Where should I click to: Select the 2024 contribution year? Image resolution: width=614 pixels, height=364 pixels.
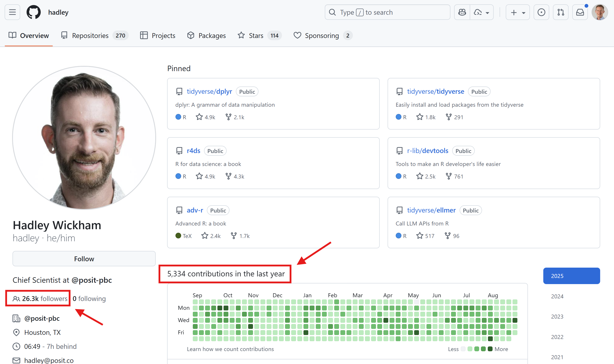[557, 296]
